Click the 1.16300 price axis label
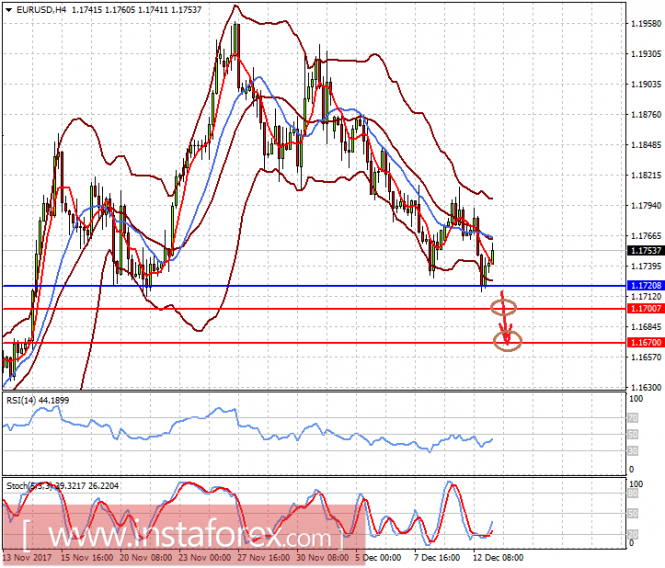 coord(643,387)
